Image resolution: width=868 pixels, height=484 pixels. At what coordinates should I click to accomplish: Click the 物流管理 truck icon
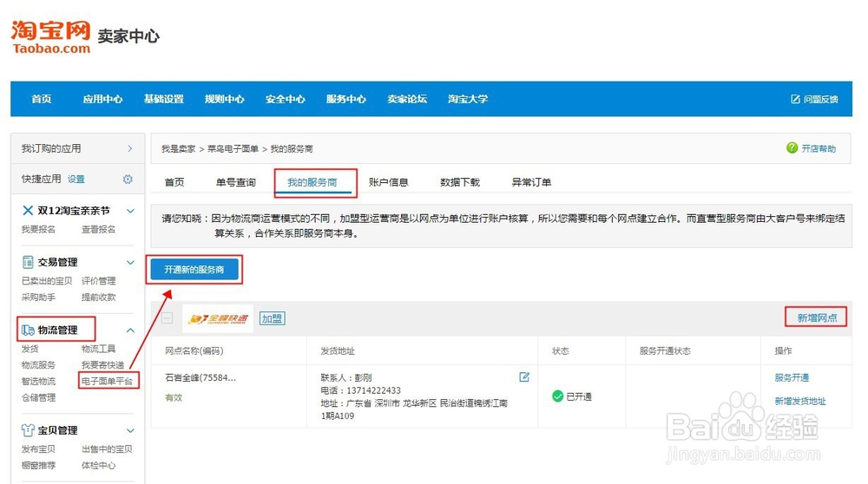coord(28,330)
